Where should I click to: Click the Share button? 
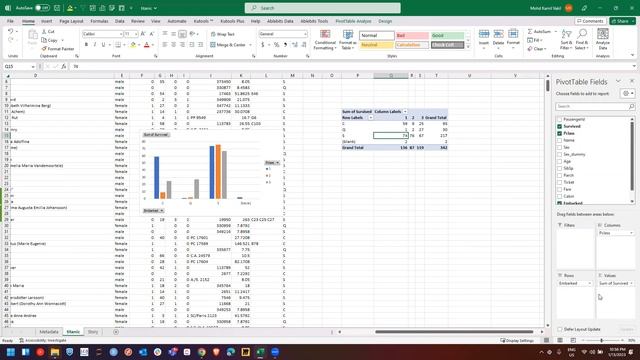622,21
